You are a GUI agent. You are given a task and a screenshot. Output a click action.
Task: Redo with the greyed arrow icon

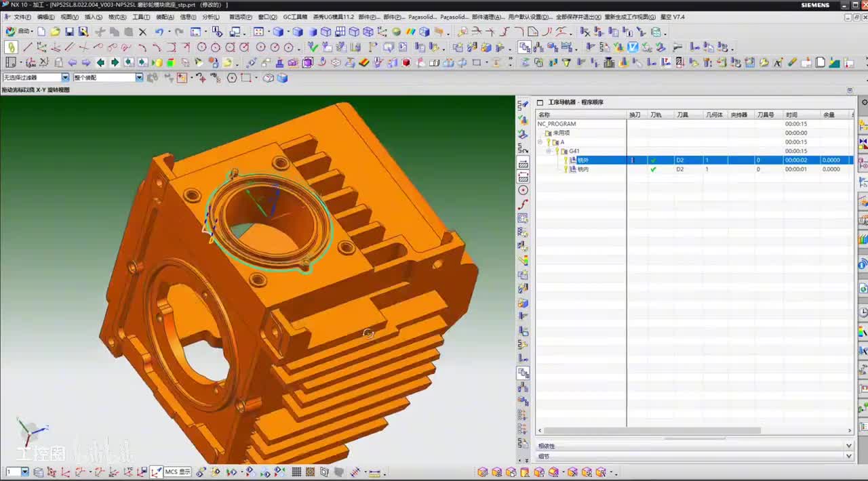tap(179, 32)
